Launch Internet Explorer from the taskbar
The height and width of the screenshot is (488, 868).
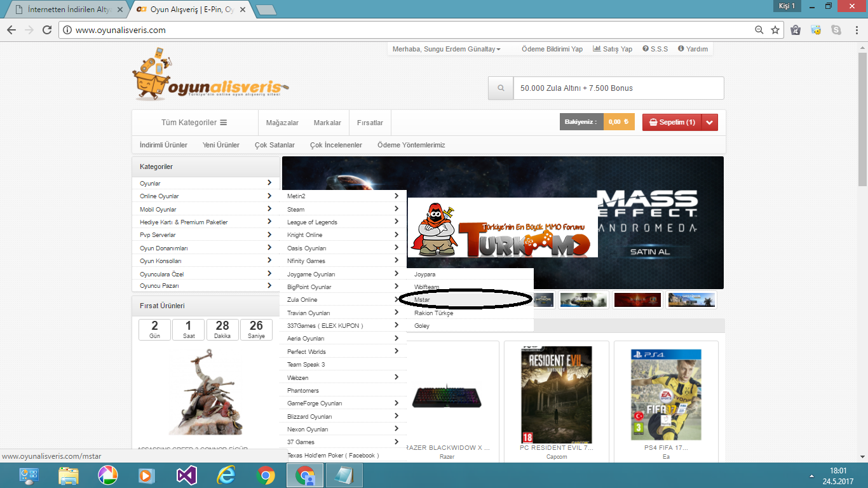[x=226, y=475]
